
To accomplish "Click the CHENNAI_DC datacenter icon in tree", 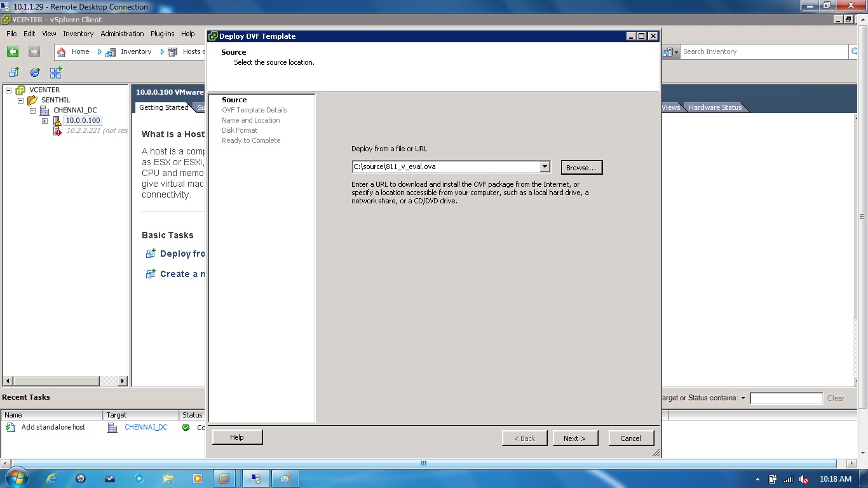I will (x=44, y=111).
